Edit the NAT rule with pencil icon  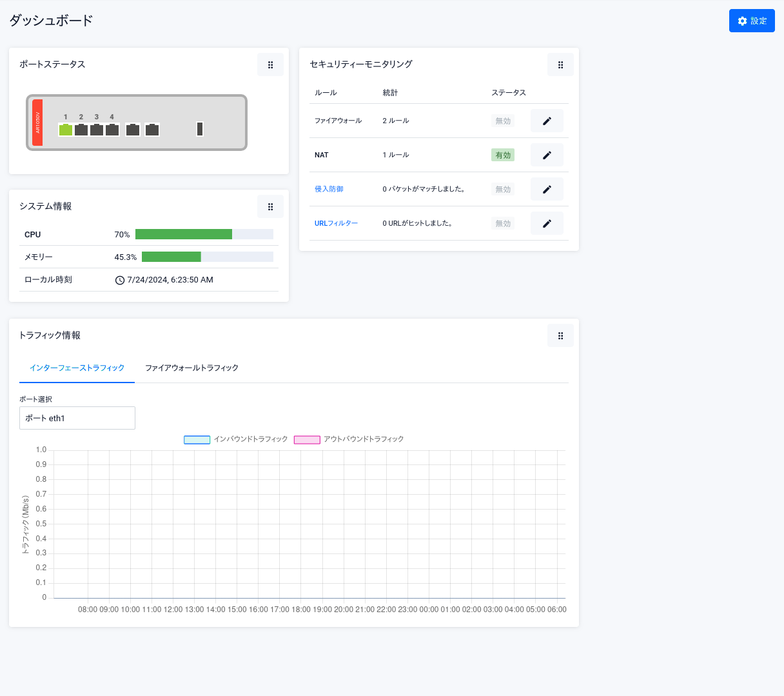[x=547, y=155]
